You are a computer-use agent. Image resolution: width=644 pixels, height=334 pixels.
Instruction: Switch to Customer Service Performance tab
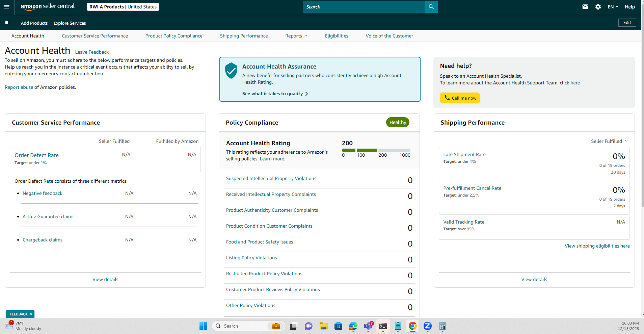pos(95,36)
